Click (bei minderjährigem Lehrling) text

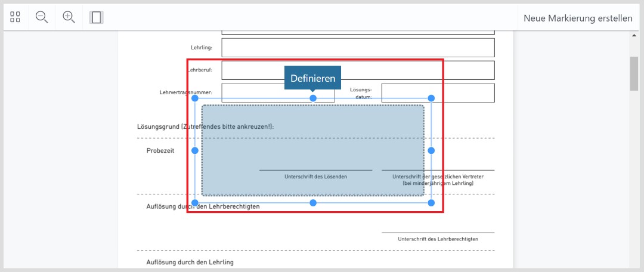438,183
